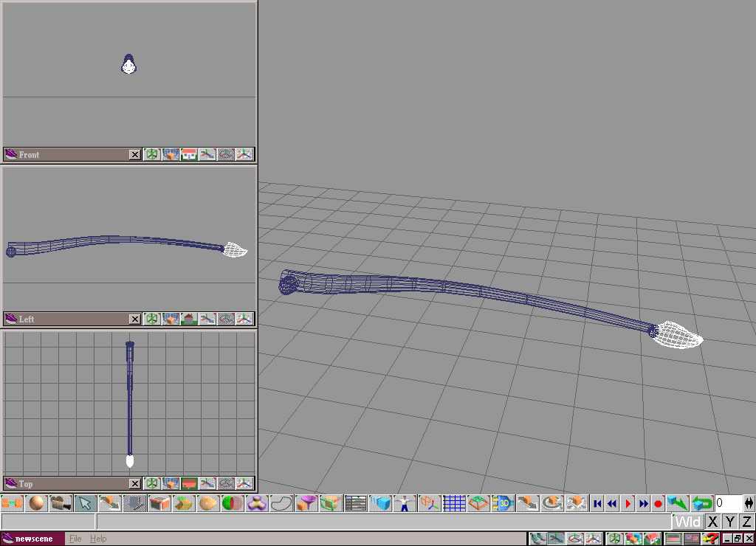Click the Top view title label
This screenshot has width=756, height=546.
click(x=26, y=484)
